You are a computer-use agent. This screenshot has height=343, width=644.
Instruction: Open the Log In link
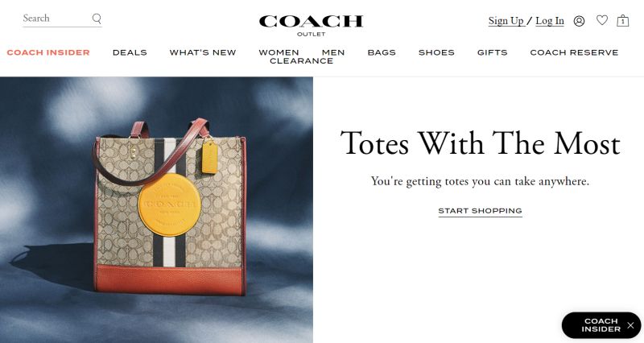pyautogui.click(x=550, y=21)
